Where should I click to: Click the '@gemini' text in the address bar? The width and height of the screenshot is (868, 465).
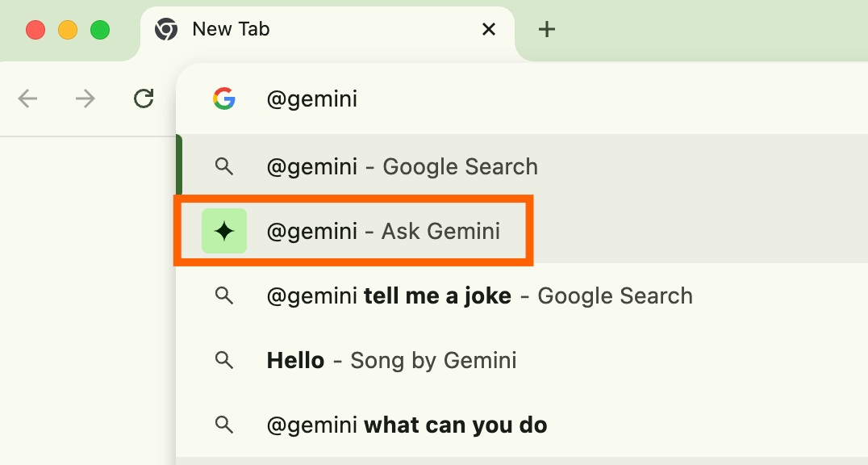point(312,99)
